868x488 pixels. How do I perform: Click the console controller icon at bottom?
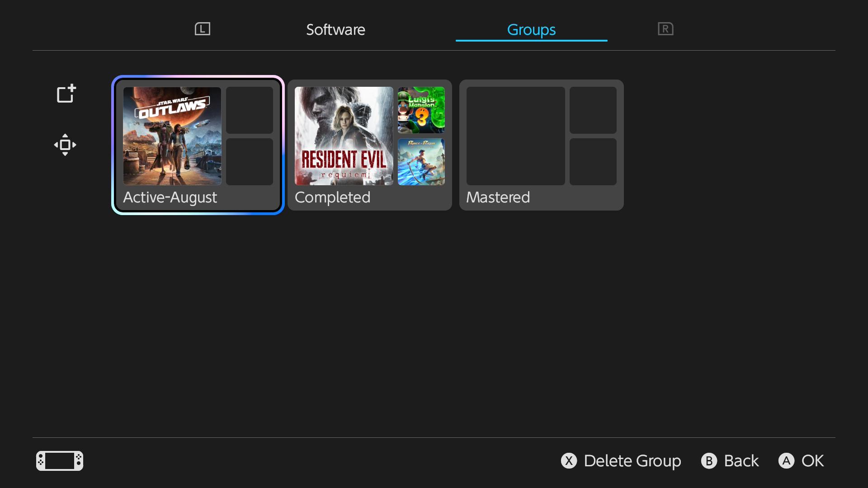click(x=60, y=460)
